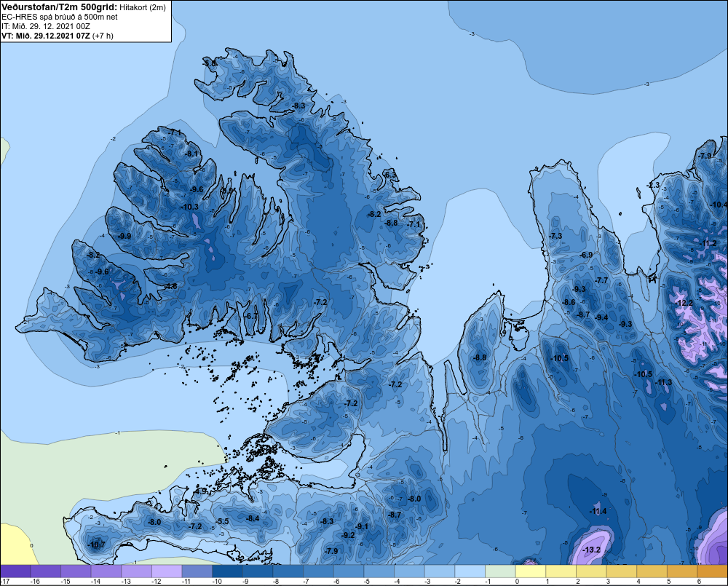Pick the orange legend swatch right of 6
The width and height of the screenshot is (728, 586).
(712, 571)
